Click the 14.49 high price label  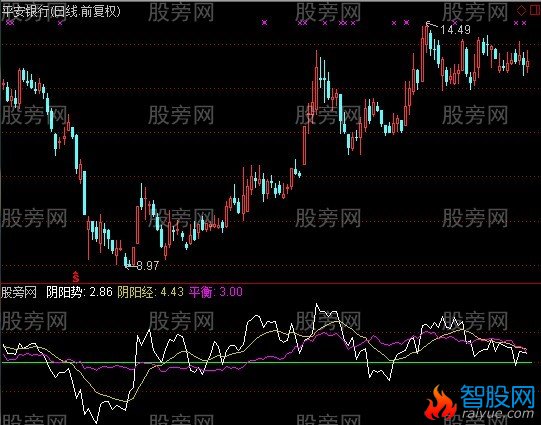(x=455, y=30)
